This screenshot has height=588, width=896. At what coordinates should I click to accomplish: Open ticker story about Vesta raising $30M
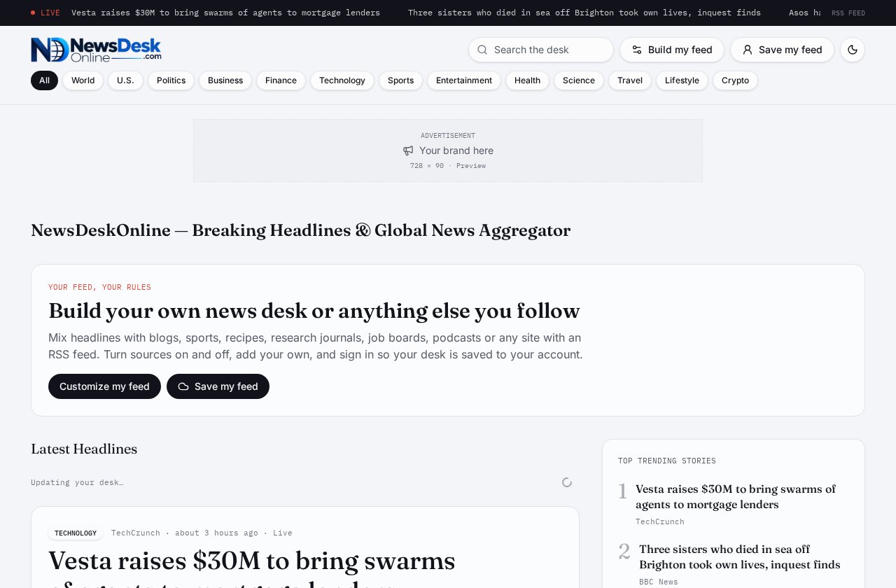point(225,13)
